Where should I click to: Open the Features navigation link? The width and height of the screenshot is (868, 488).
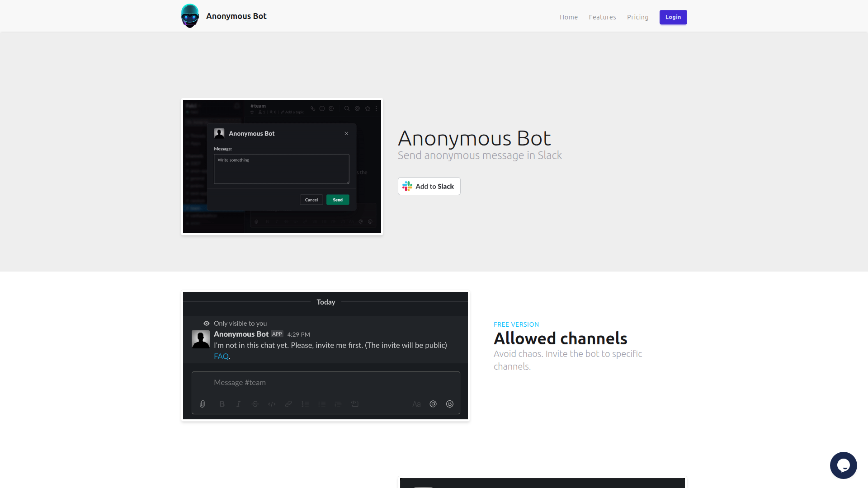(602, 17)
